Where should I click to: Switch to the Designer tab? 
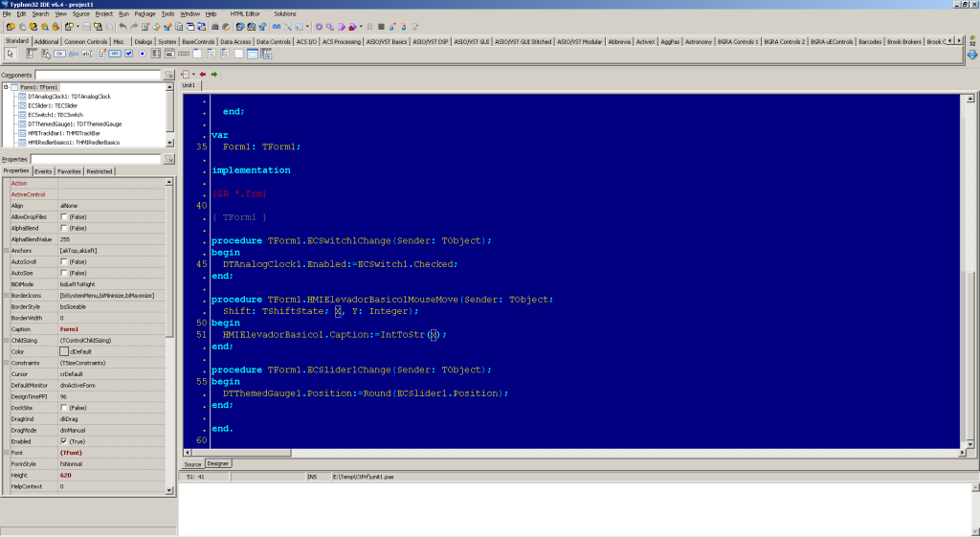[218, 463]
